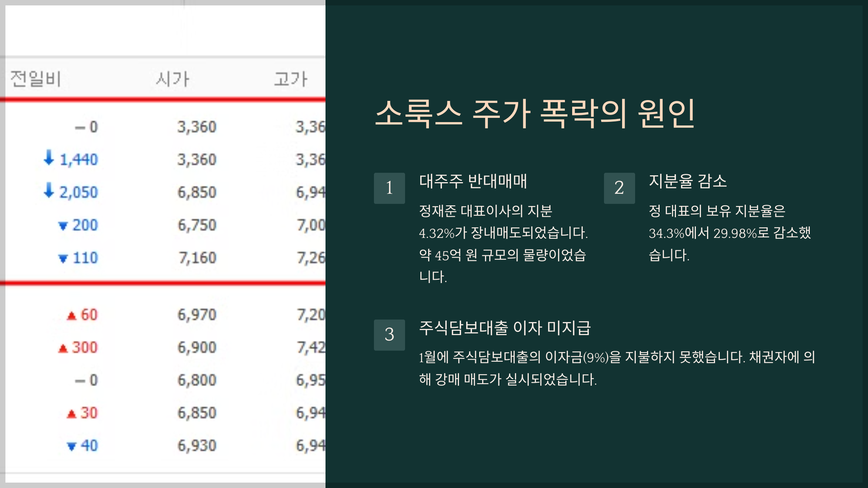868x488 pixels.
Task: Click the 전일비 value 30
Action: [89, 413]
